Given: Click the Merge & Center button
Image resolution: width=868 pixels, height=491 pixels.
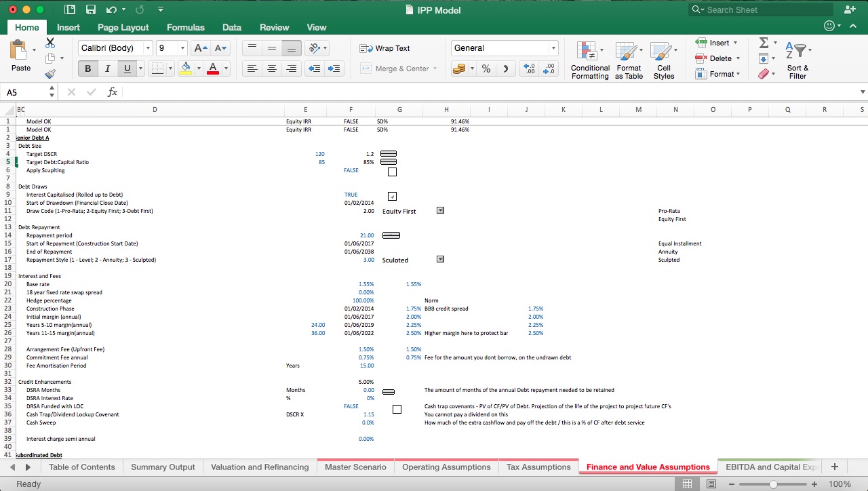Looking at the screenshot, I should click(399, 68).
